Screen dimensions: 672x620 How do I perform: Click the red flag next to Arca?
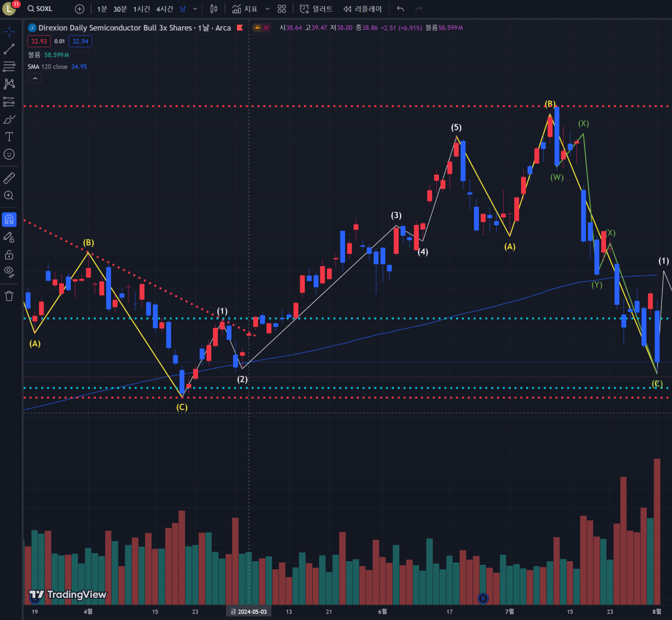(x=240, y=28)
